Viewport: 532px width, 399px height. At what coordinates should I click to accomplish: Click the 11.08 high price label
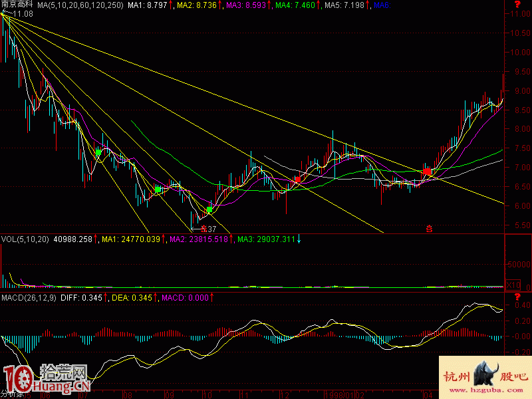pos(23,14)
